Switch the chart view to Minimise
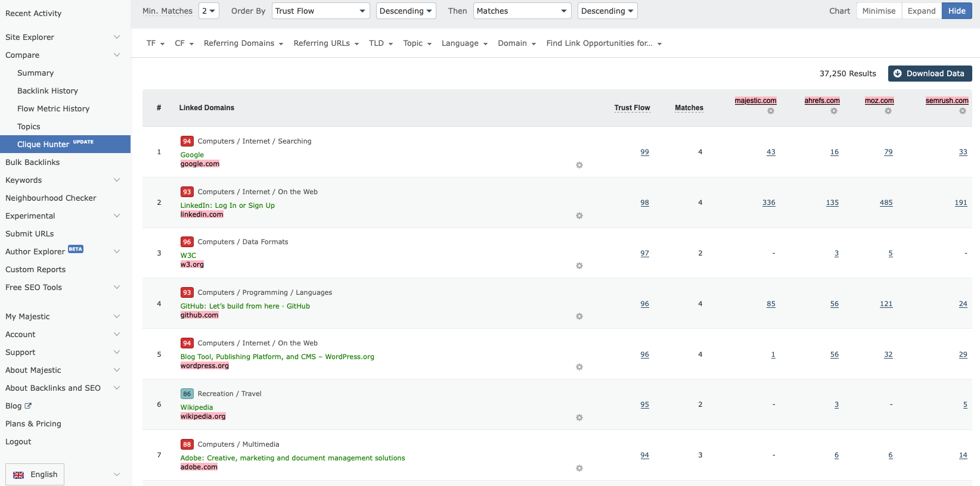980x486 pixels. 879,11
